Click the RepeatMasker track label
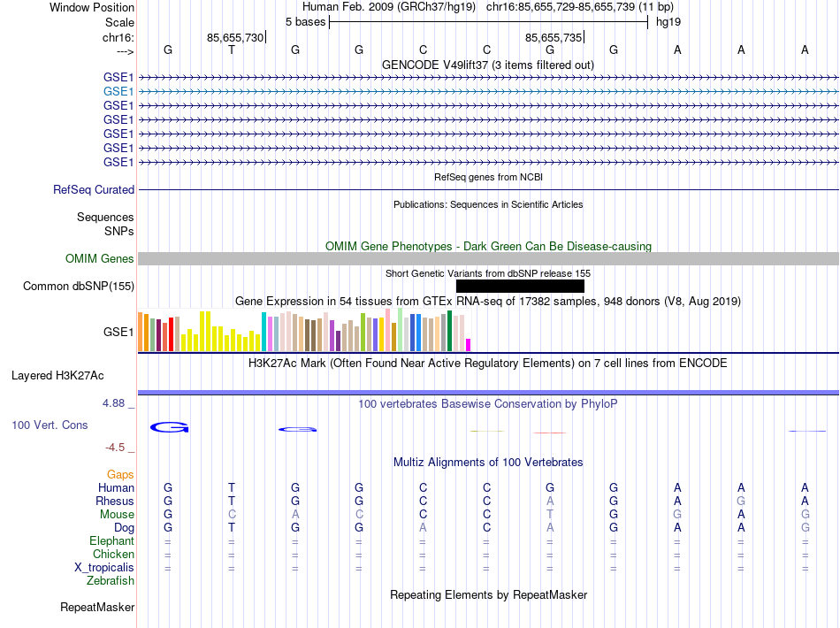The height and width of the screenshot is (628, 840). click(x=97, y=607)
